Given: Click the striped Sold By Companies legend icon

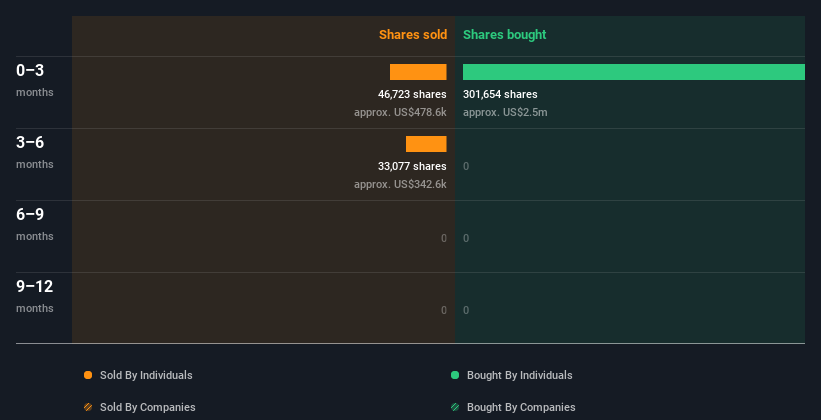Looking at the screenshot, I should tap(88, 407).
